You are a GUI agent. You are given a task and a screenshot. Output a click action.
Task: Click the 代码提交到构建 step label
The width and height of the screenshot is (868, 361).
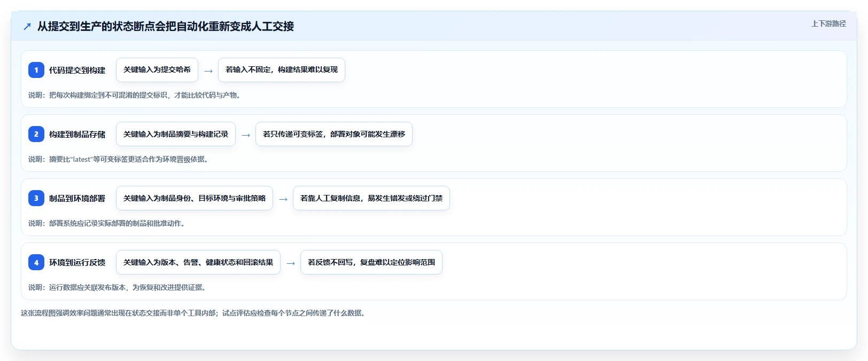coord(77,70)
